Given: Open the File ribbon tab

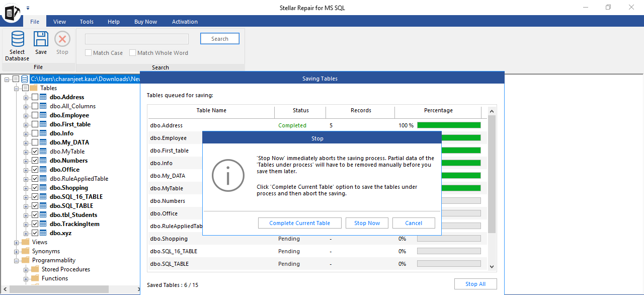Looking at the screenshot, I should click(x=35, y=22).
